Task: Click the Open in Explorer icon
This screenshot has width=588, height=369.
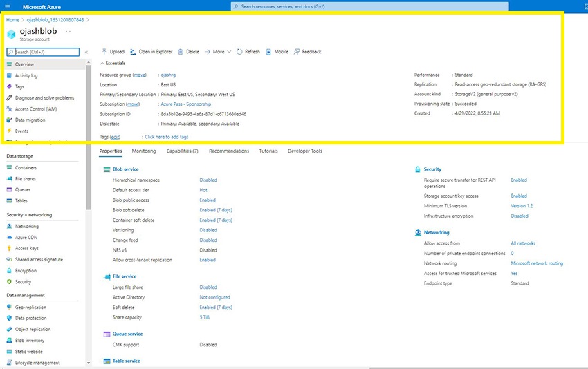Action: pos(133,52)
